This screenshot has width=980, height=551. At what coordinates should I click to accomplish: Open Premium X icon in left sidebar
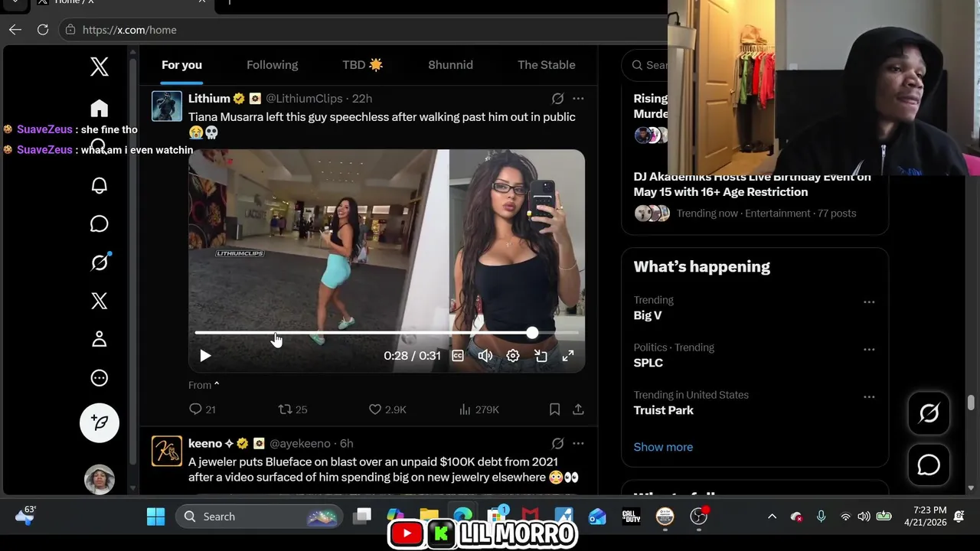100,301
